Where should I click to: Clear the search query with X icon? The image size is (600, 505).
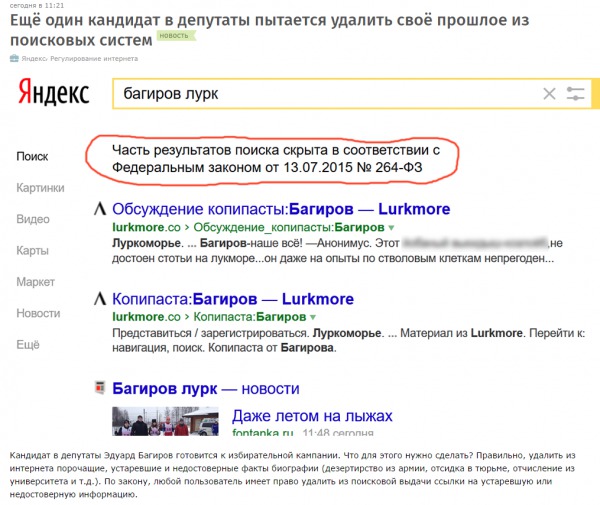pyautogui.click(x=549, y=93)
